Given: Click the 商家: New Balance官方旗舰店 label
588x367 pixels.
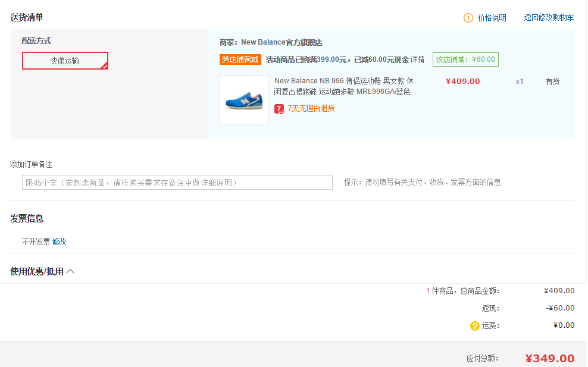Looking at the screenshot, I should [x=271, y=42].
